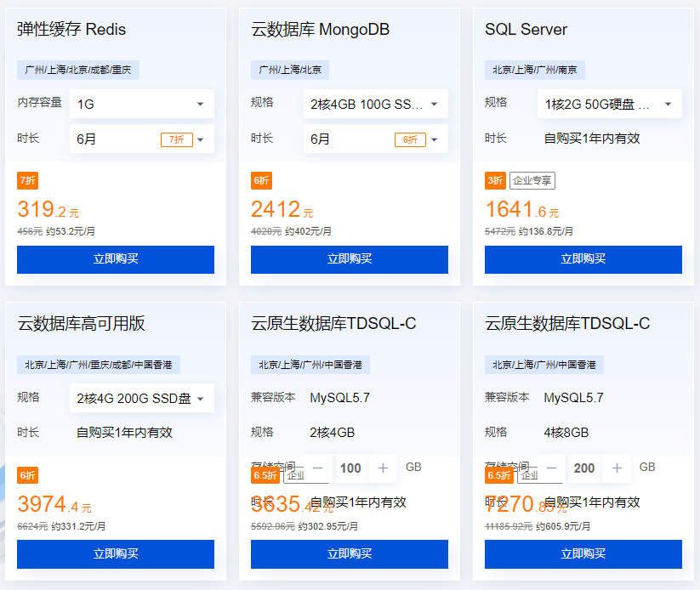Image resolution: width=700 pixels, height=590 pixels.
Task: Click the SQL Server region tag 北京/上海/广州/南京
Action: click(x=535, y=70)
